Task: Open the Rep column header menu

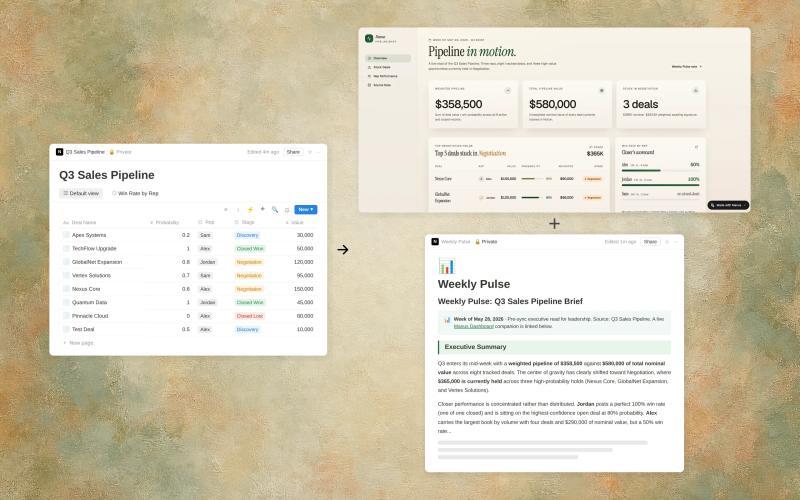Action: 206,222
